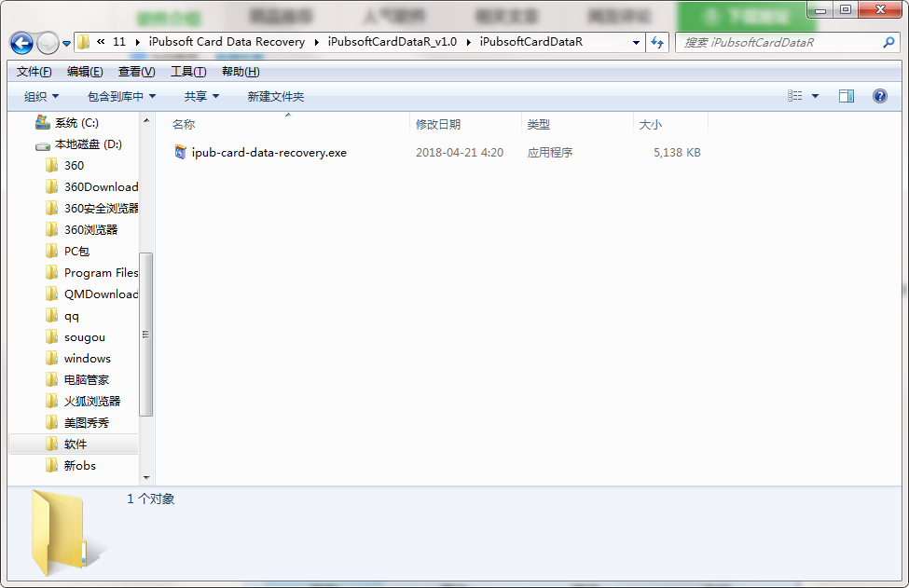Open the 工具(T) menu

[188, 71]
